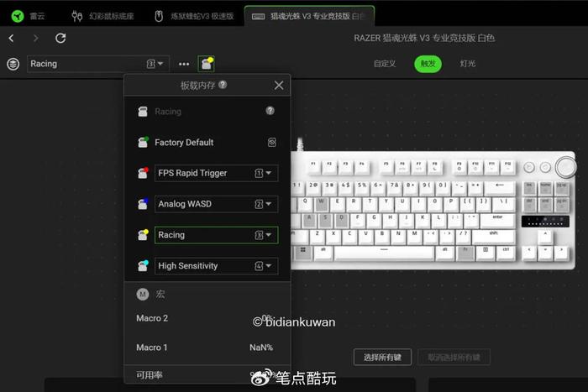Click the help icon on the Racing row
Image resolution: width=588 pixels, height=392 pixels.
tap(270, 111)
